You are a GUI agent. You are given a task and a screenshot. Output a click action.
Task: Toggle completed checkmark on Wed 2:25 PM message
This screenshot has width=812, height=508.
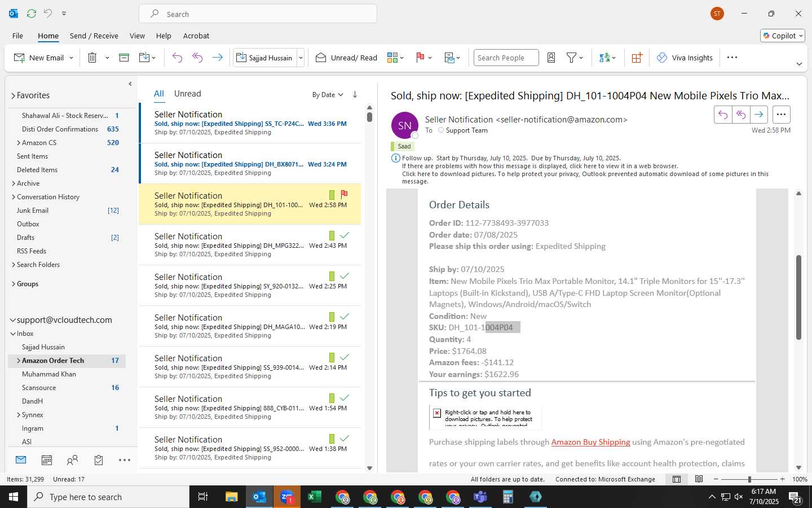[345, 276]
